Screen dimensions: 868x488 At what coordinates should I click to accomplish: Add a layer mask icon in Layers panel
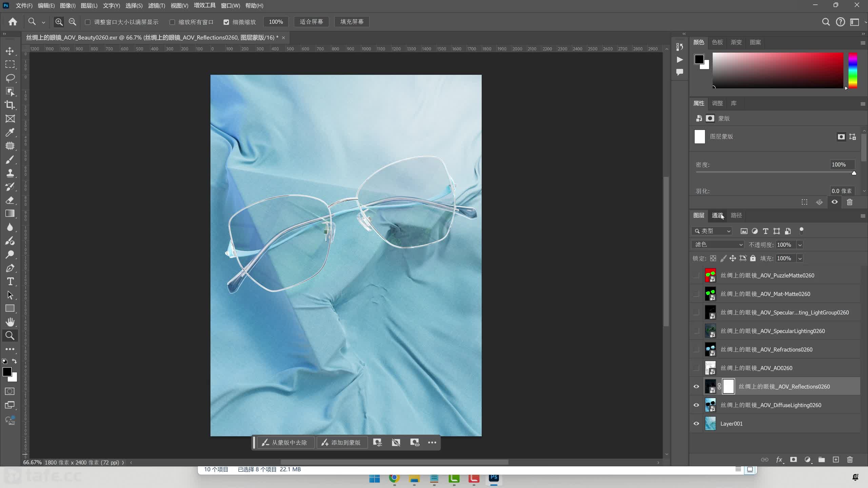(793, 460)
